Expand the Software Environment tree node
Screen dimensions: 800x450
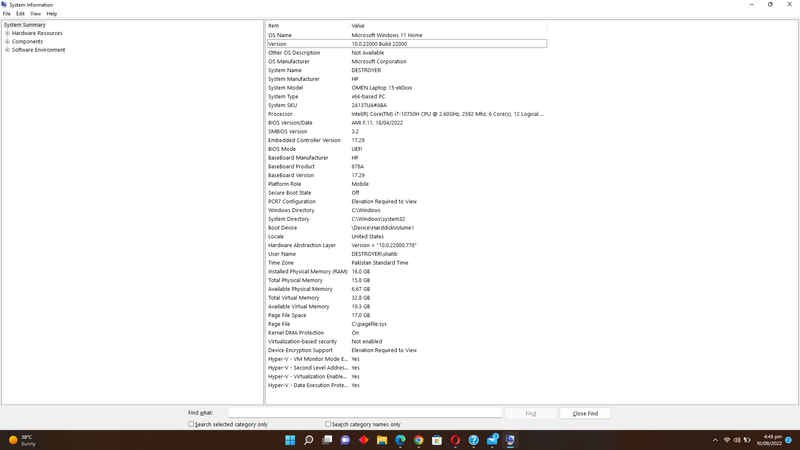point(7,50)
